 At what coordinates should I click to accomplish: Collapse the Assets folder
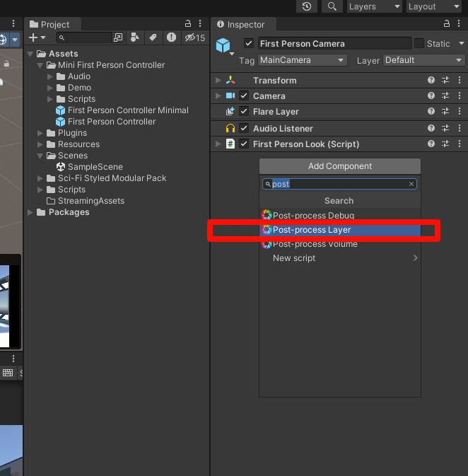[x=30, y=54]
